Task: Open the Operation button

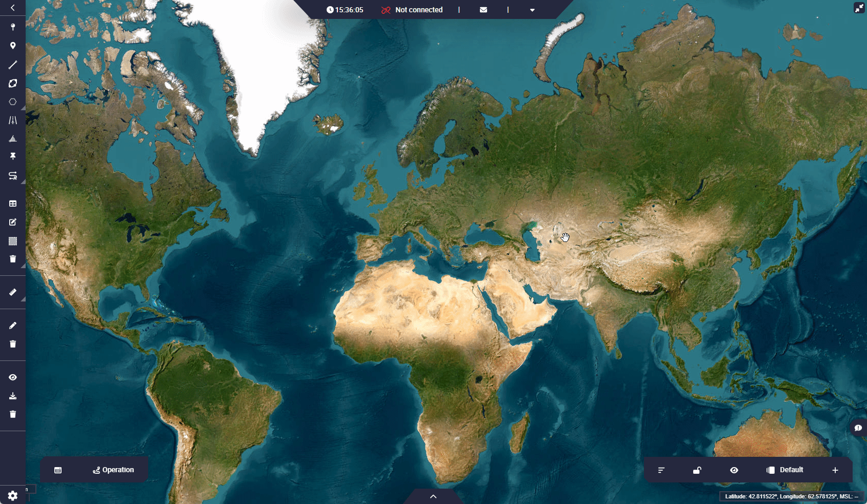Action: [x=113, y=470]
